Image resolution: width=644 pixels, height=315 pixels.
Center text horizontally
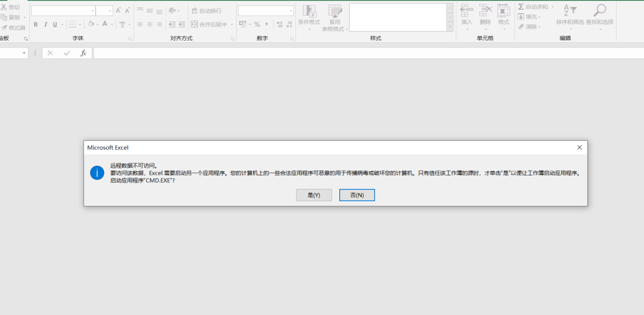tap(150, 24)
